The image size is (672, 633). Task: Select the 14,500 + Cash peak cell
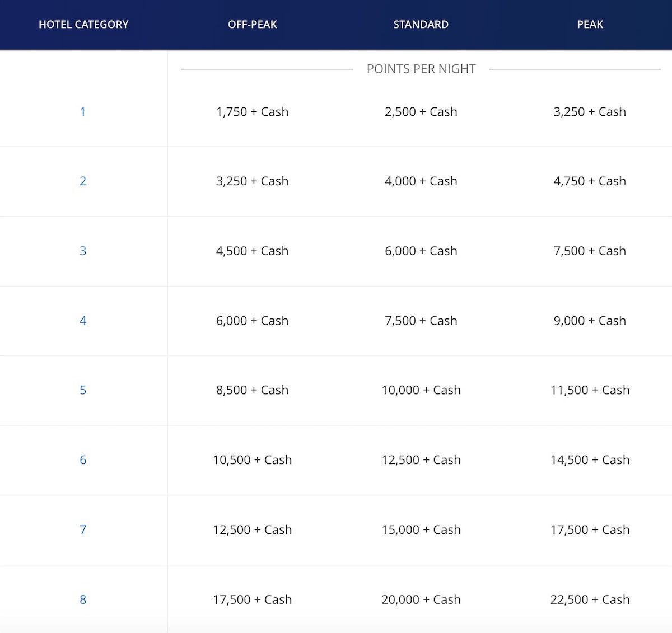(x=590, y=460)
